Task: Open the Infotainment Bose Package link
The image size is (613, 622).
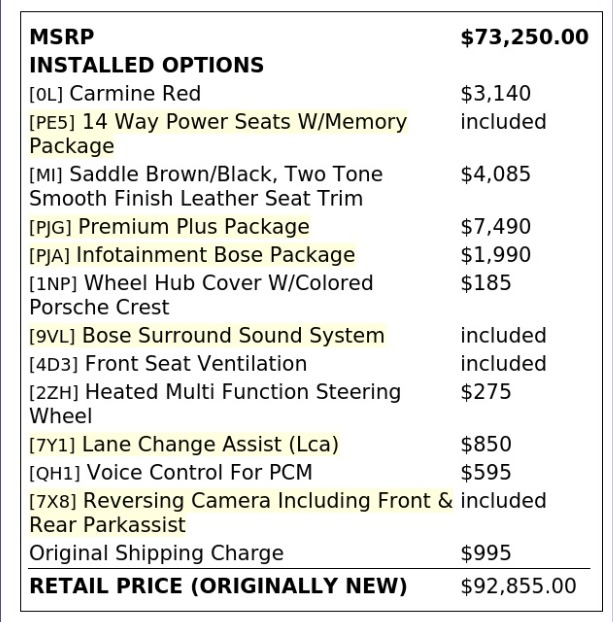Action: pyautogui.click(x=192, y=255)
